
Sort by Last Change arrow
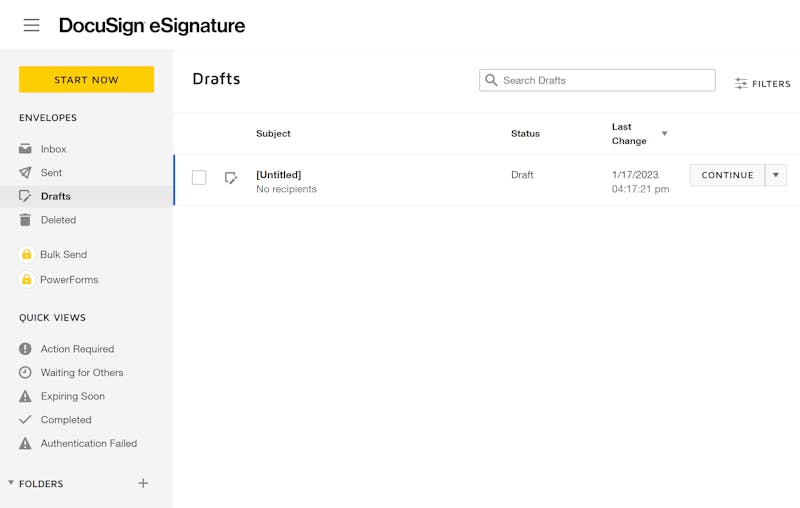tap(664, 134)
